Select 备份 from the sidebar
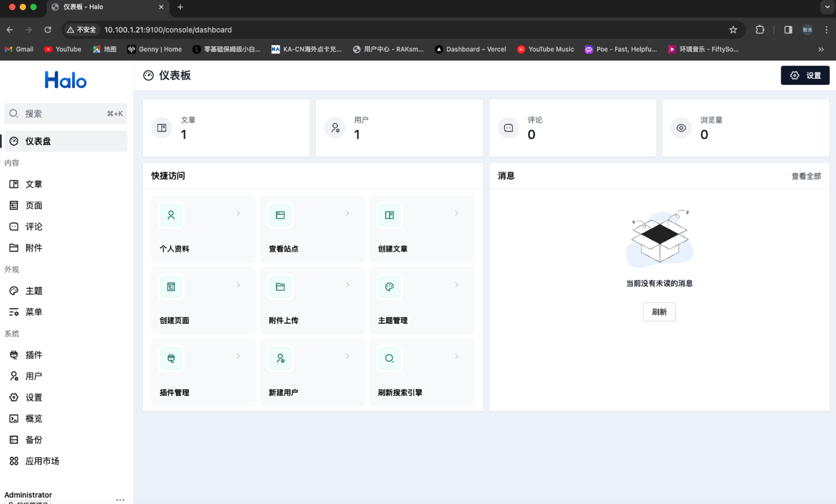This screenshot has width=836, height=504. click(x=33, y=440)
